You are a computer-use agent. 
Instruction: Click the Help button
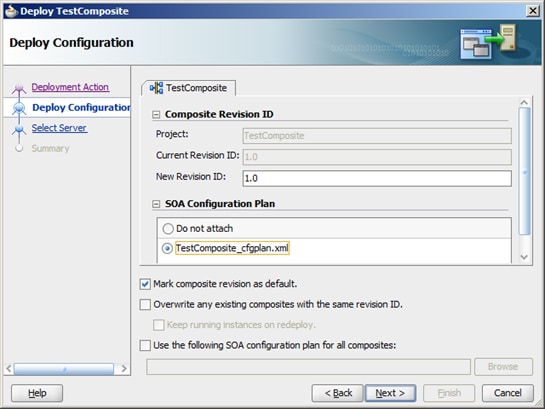tap(37, 393)
